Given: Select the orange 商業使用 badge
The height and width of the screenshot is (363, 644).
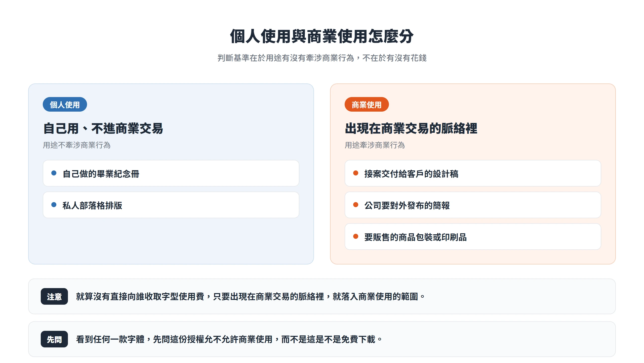Looking at the screenshot, I should [367, 104].
